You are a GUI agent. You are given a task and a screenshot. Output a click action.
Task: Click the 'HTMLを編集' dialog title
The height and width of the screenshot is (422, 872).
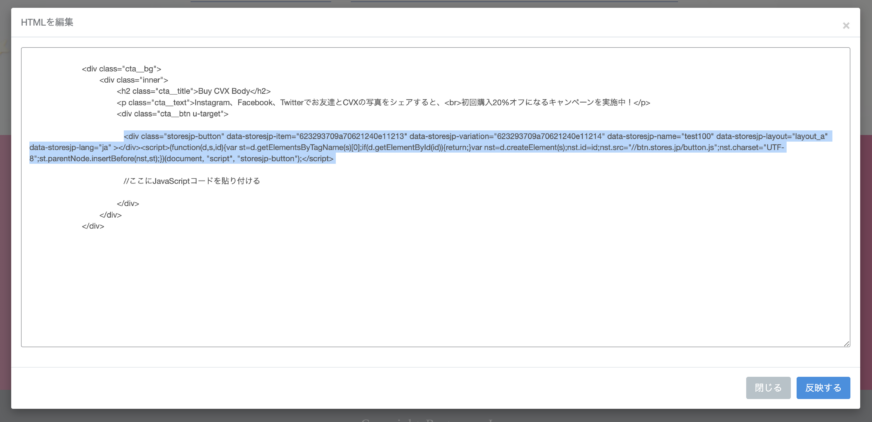47,22
